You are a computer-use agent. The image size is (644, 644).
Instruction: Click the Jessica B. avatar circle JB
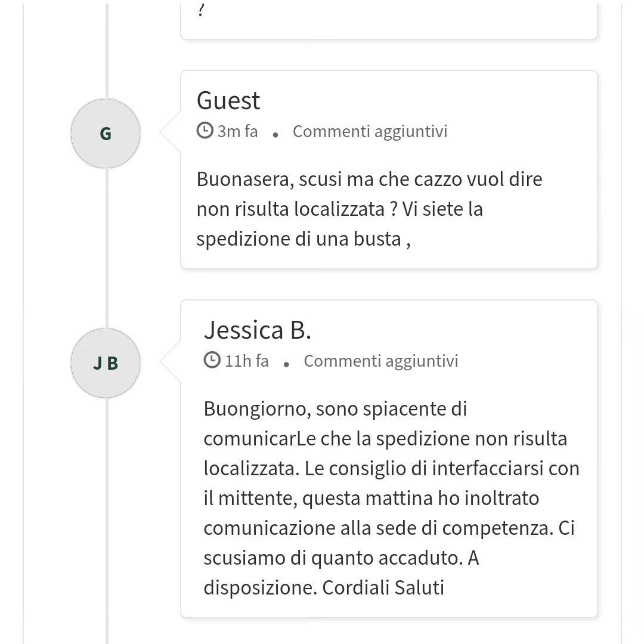[x=106, y=363]
